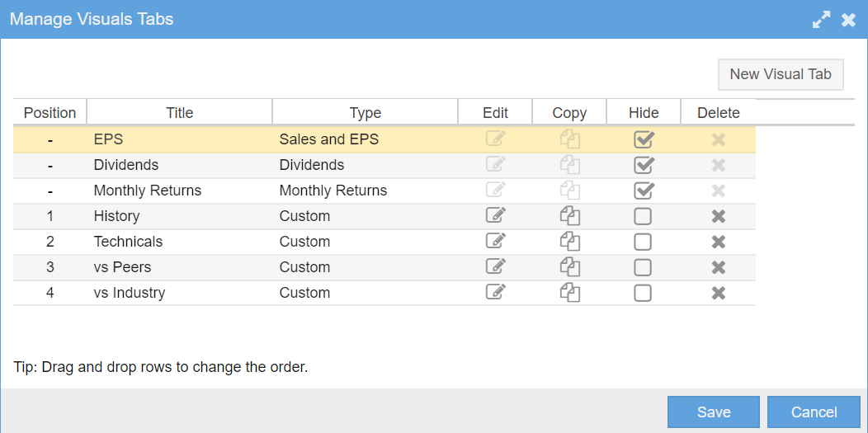The height and width of the screenshot is (433, 868).
Task: Click the New Visual Tab button
Action: [781, 74]
